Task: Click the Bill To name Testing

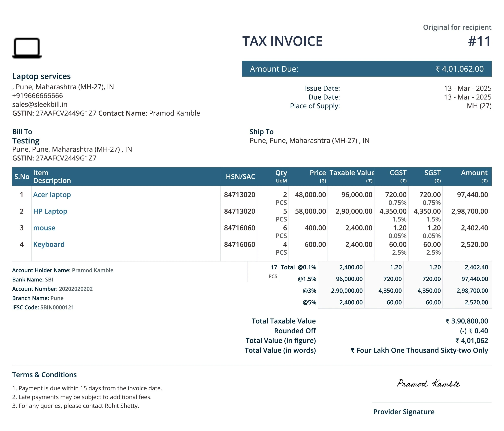Action: tap(26, 141)
